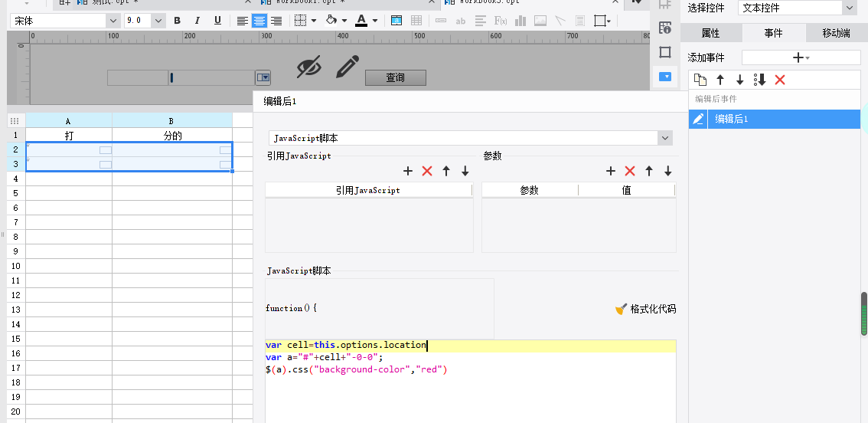Screen dimensions: 868x423
Task: Click the paint bucket fill color icon
Action: click(x=331, y=21)
